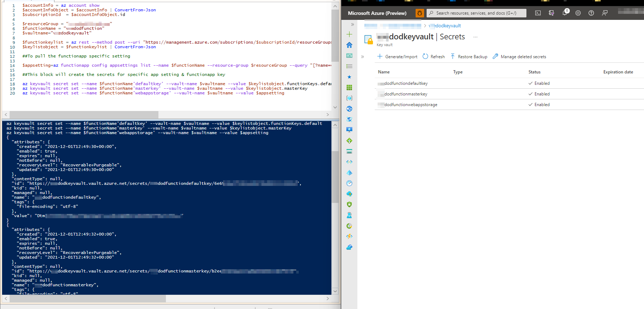Expand the Azure left sidebar chevrons
Image resolution: width=644 pixels, height=309 pixels.
[352, 24]
